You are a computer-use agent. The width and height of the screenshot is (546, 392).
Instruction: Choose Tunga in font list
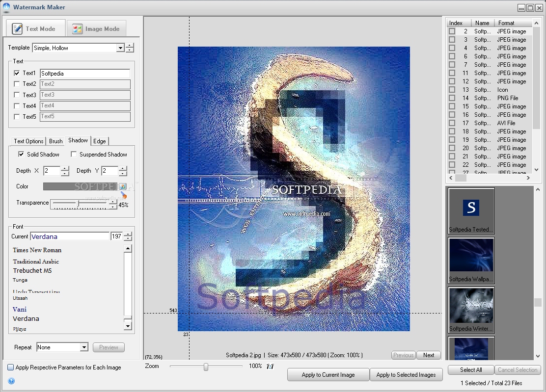click(x=20, y=280)
